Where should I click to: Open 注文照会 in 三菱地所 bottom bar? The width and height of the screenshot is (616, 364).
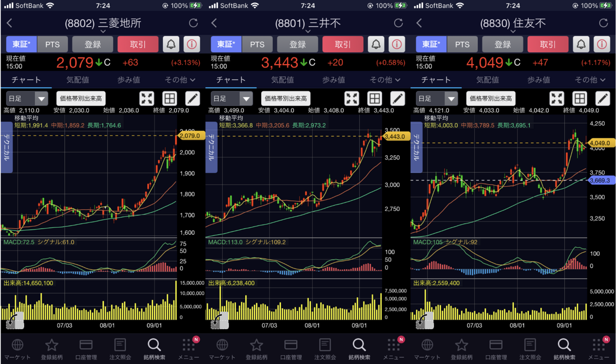[120, 349]
